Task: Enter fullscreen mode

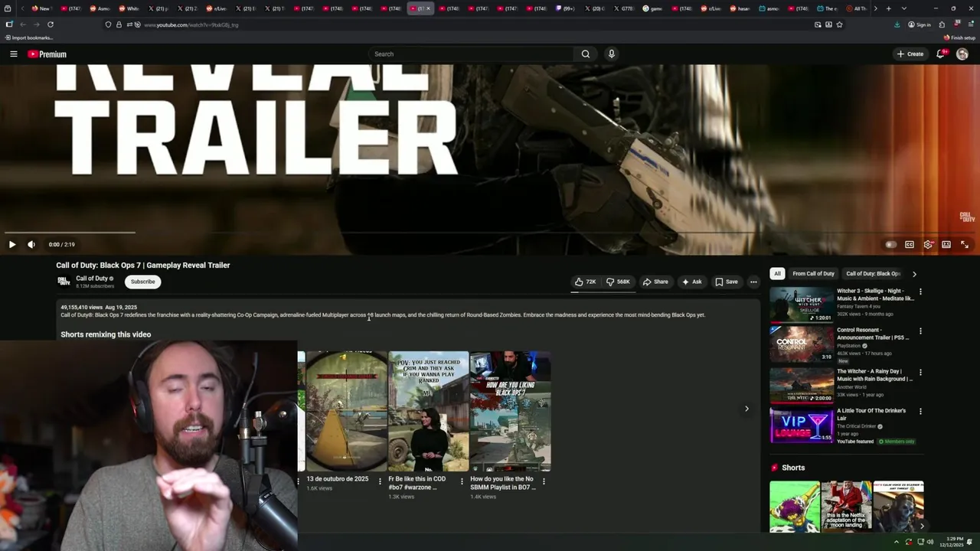Action: pos(965,244)
